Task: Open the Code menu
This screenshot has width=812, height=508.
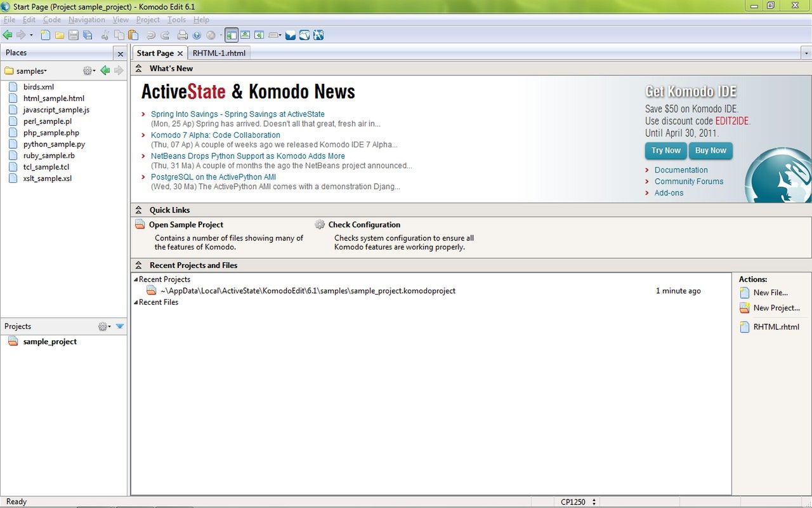Action: click(x=52, y=20)
